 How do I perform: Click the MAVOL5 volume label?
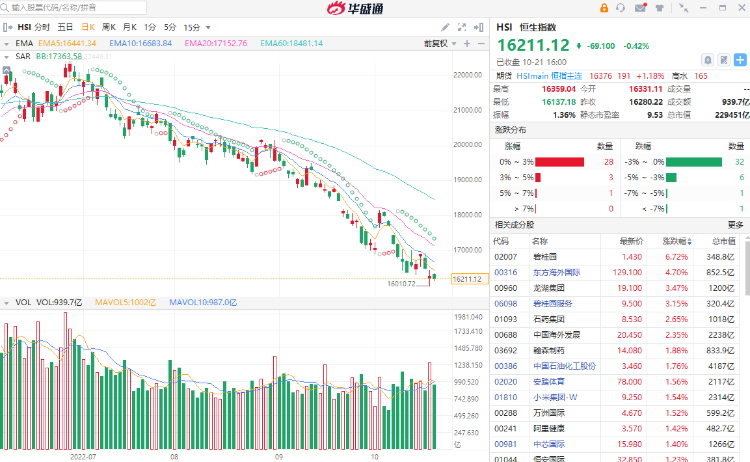point(125,303)
